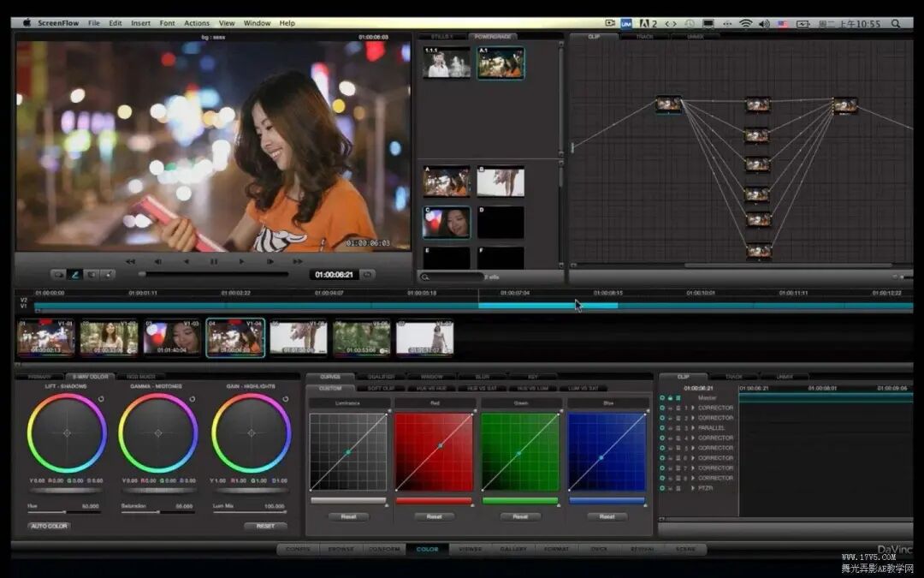Reset the Gain-Highlights color wheel
Image resolution: width=924 pixels, height=578 pixels.
tap(286, 399)
